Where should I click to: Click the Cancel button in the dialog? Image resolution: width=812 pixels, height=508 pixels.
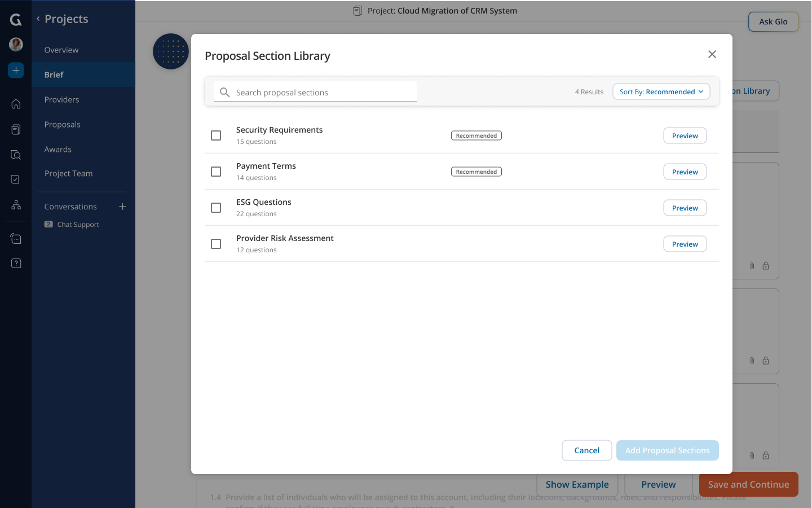(x=586, y=450)
